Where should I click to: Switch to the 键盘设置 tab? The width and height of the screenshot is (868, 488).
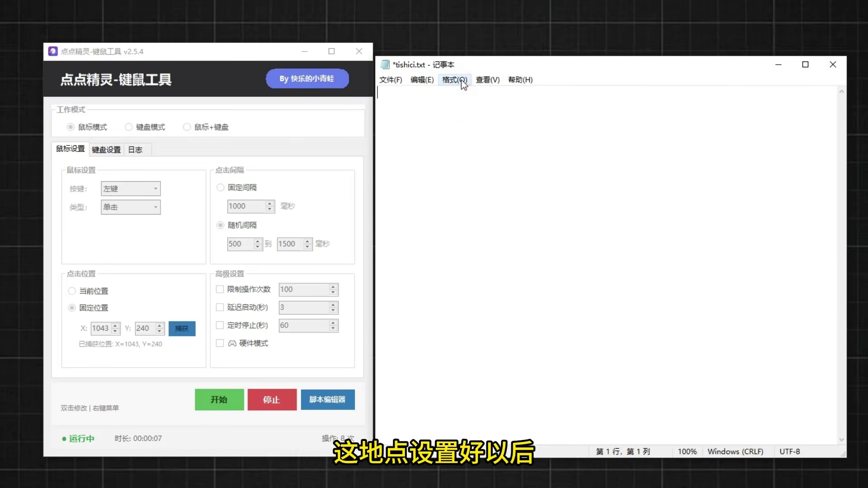[106, 150]
